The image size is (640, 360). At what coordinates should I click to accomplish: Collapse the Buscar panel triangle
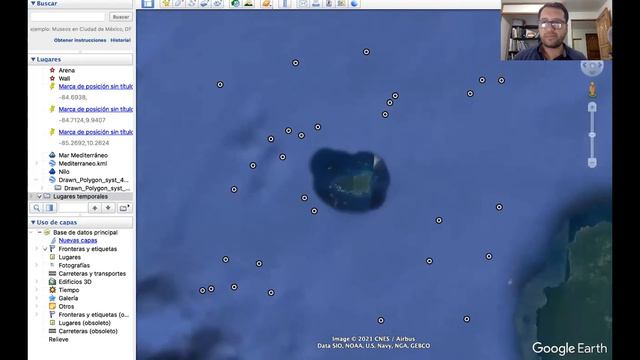click(x=33, y=3)
